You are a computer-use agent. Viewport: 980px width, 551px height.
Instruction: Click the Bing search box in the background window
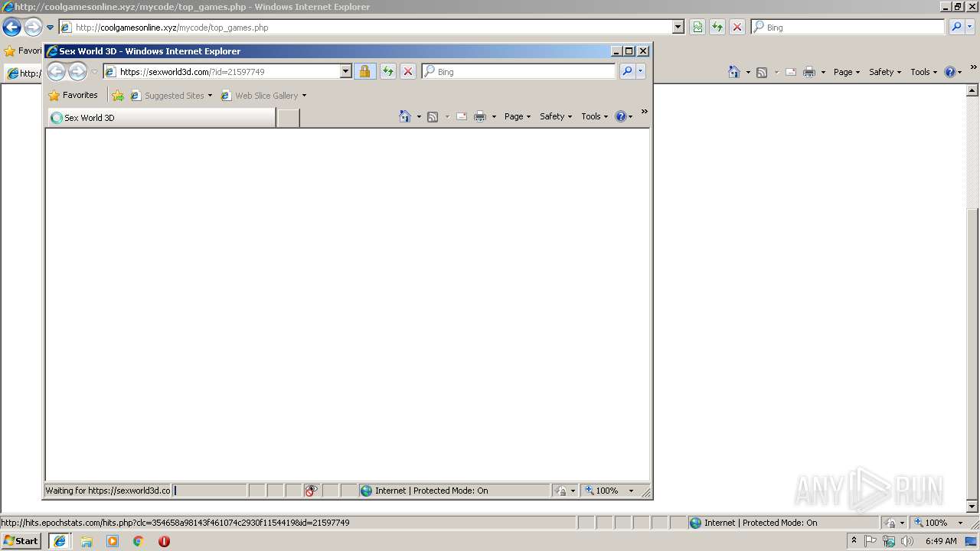click(x=848, y=27)
